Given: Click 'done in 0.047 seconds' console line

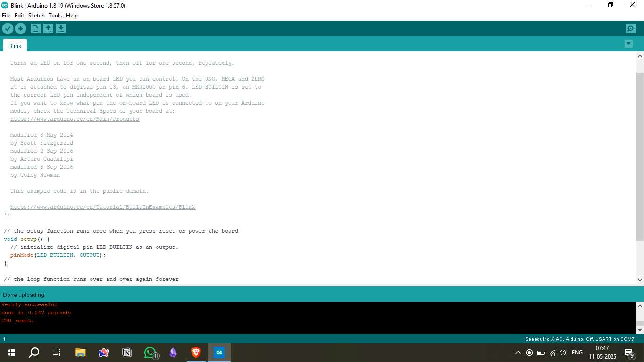Looking at the screenshot, I should coord(36,313).
